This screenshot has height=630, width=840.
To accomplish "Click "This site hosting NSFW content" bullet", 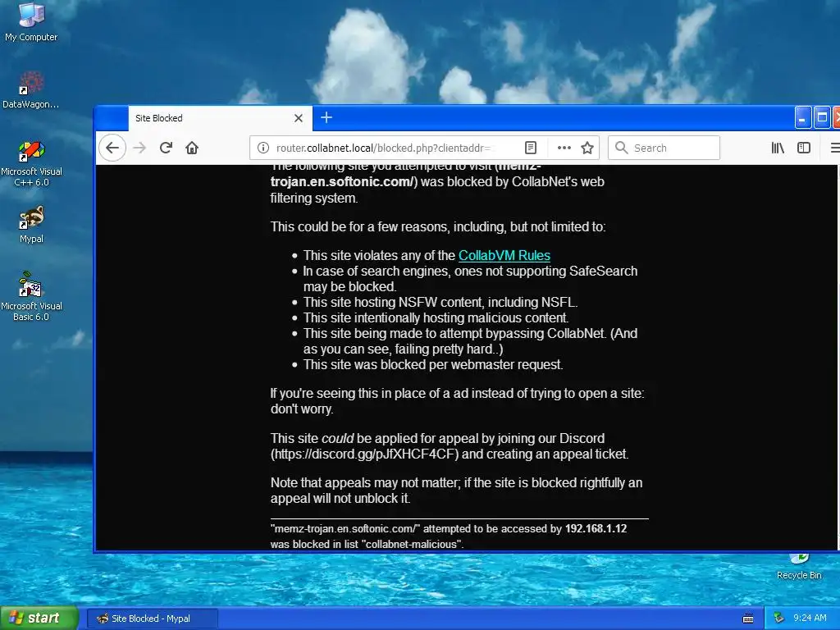I will click(441, 302).
